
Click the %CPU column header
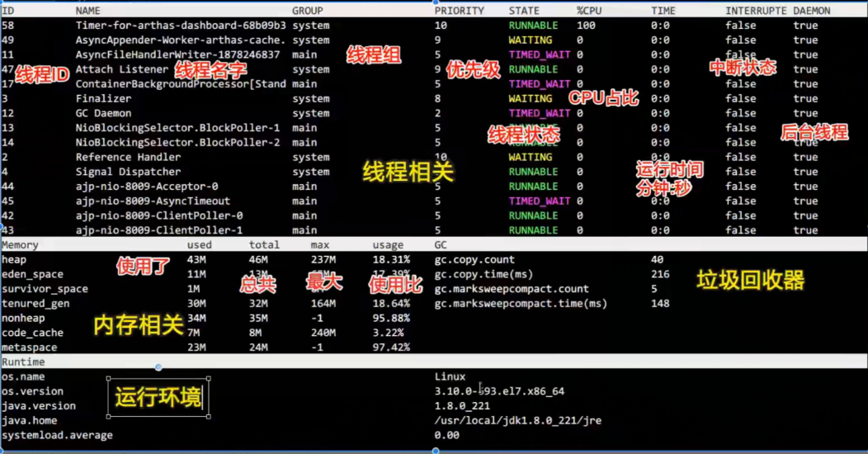(589, 11)
